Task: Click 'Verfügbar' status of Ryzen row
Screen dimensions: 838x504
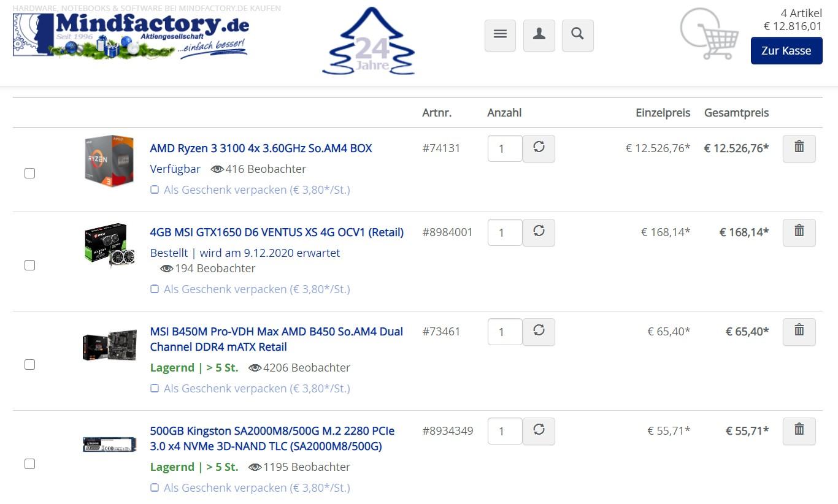Action: 175,169
